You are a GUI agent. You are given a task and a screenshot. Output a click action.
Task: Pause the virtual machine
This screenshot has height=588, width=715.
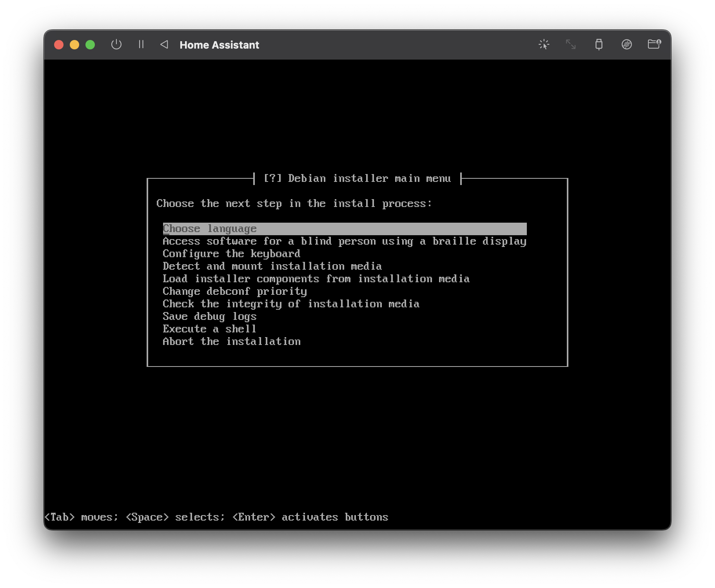(141, 45)
